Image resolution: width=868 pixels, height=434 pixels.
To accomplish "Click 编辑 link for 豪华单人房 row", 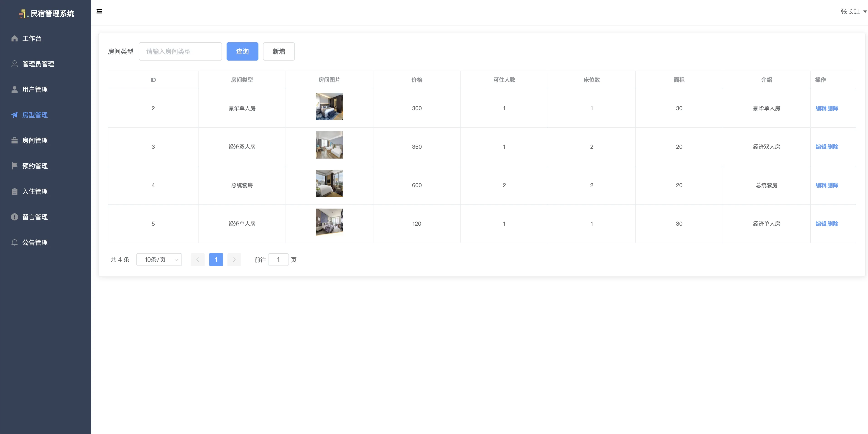I will click(x=821, y=108).
